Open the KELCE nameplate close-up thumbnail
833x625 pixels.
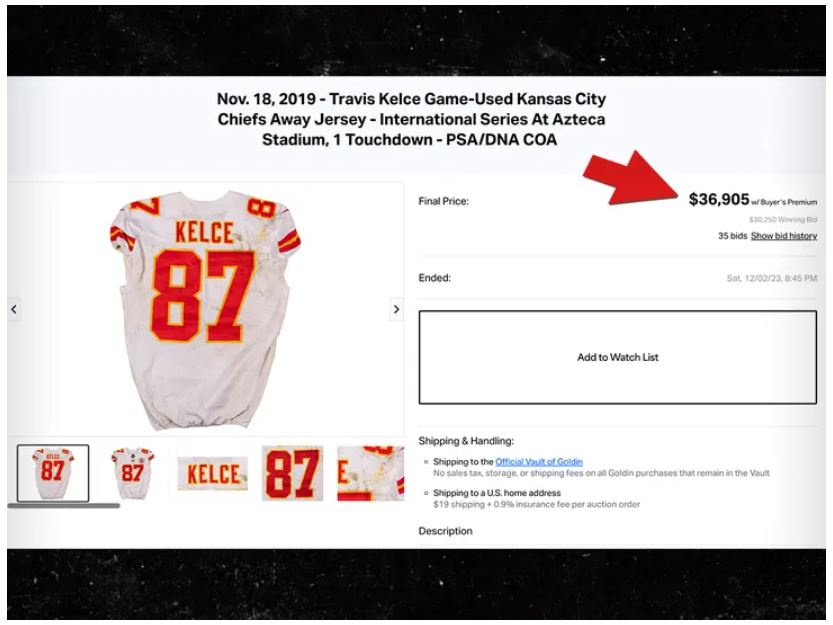pyautogui.click(x=212, y=474)
